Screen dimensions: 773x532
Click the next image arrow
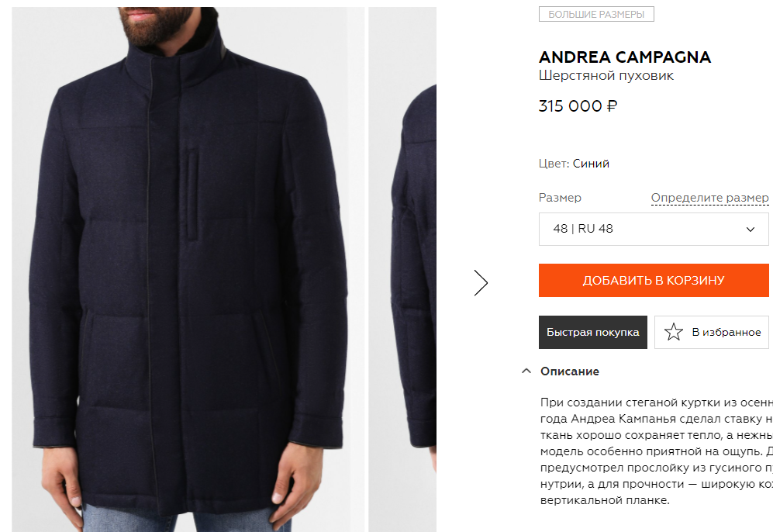point(481,283)
